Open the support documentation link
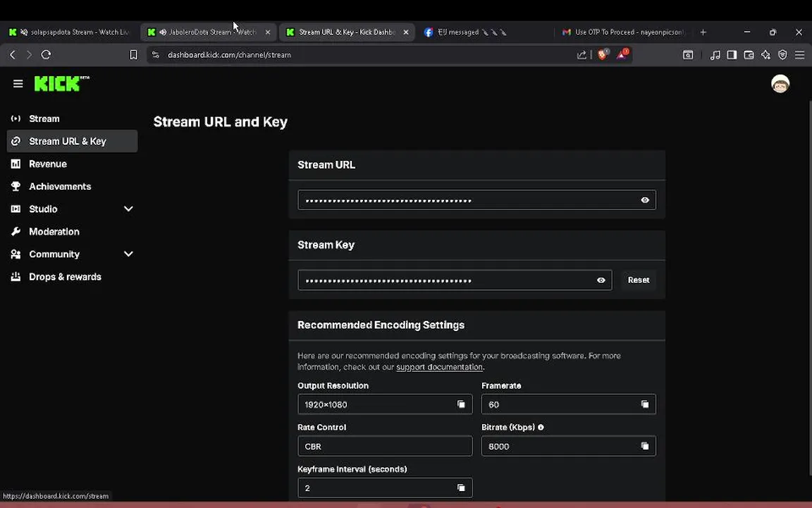This screenshot has height=508, width=812. [439, 367]
